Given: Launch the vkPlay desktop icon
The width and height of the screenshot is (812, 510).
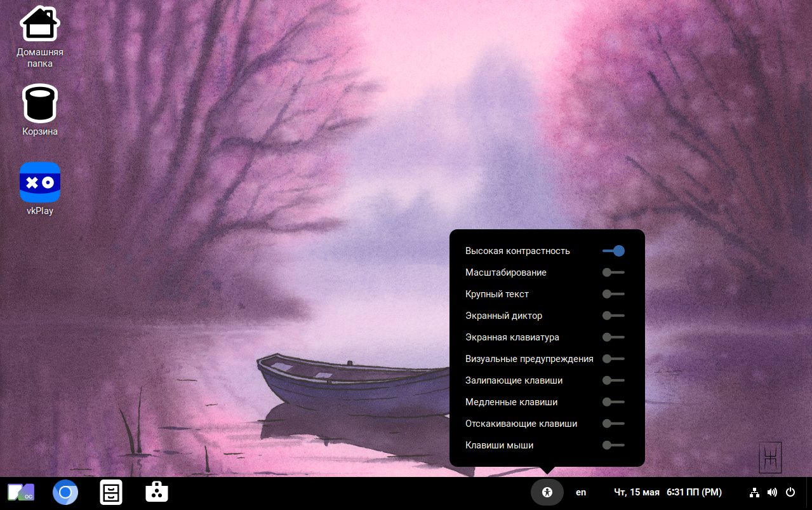Looking at the screenshot, I should click(x=39, y=183).
